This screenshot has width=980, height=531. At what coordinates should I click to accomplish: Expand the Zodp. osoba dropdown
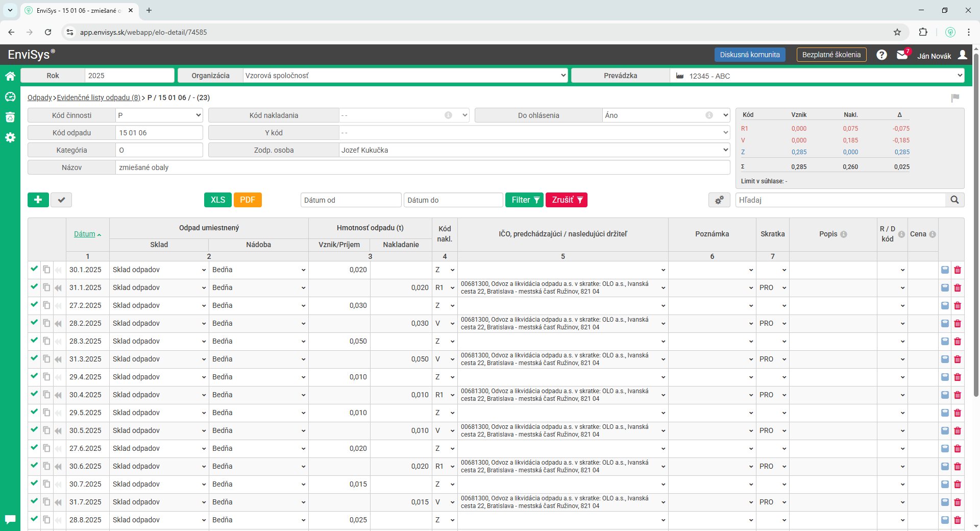tap(534, 150)
